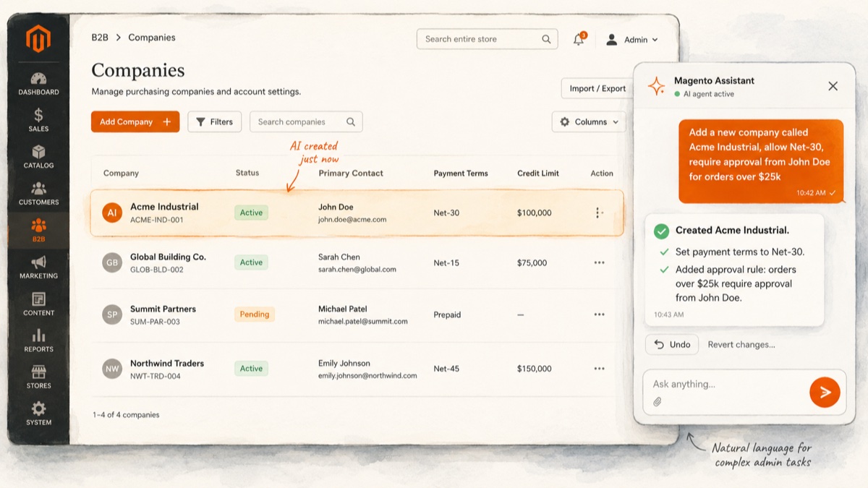The image size is (868, 488).
Task: Open the Content section
Action: click(38, 304)
